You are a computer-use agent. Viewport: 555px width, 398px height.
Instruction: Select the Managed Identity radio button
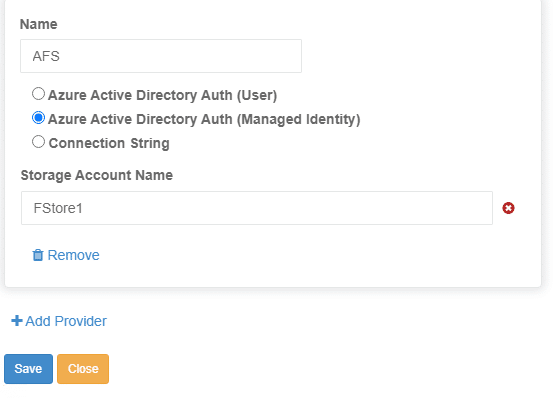click(x=38, y=118)
